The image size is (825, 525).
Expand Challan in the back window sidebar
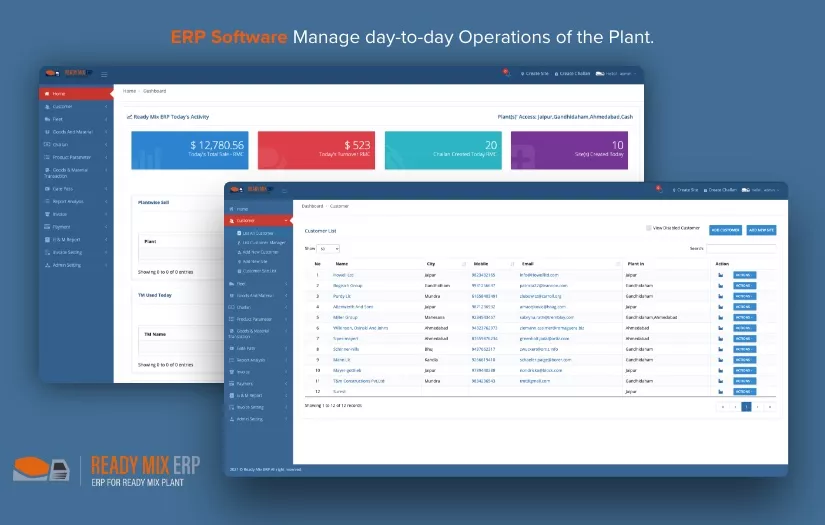pos(76,145)
